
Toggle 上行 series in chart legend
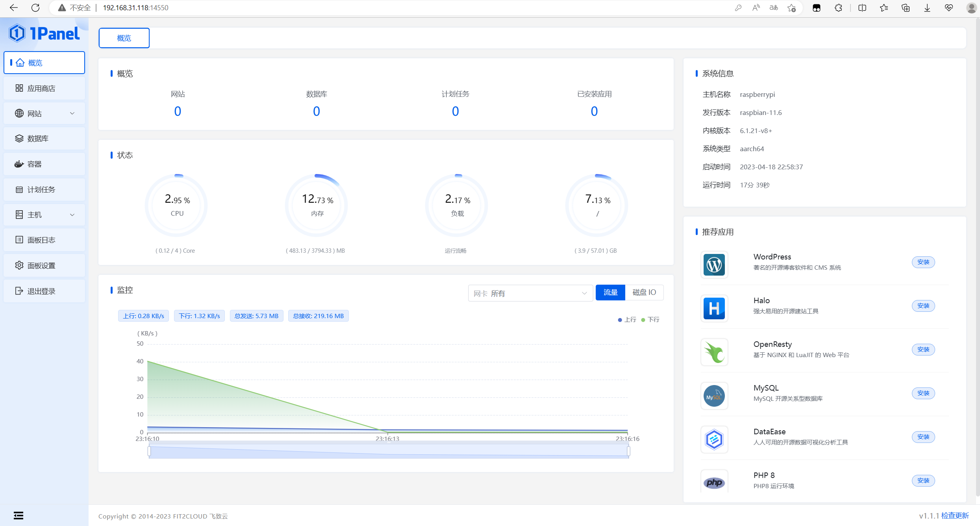coord(627,319)
